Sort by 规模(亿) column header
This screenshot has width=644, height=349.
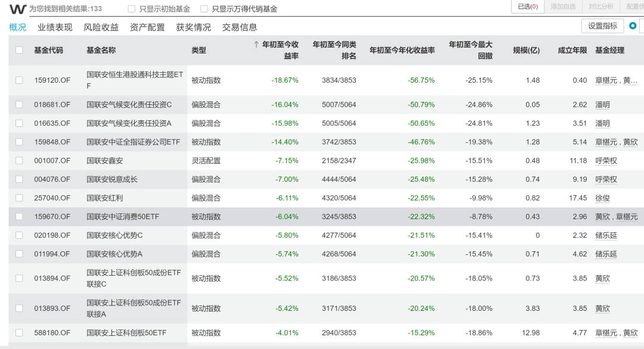(526, 50)
